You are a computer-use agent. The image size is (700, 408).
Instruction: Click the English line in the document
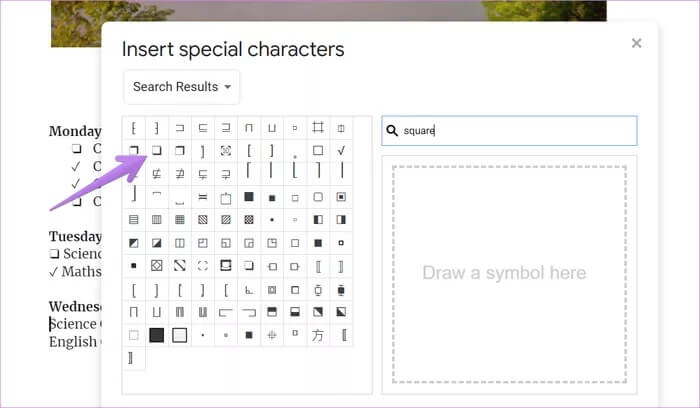coord(75,341)
